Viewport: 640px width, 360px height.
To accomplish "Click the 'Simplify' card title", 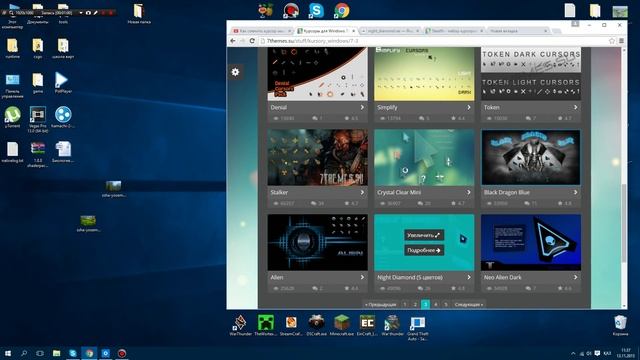I will 387,107.
